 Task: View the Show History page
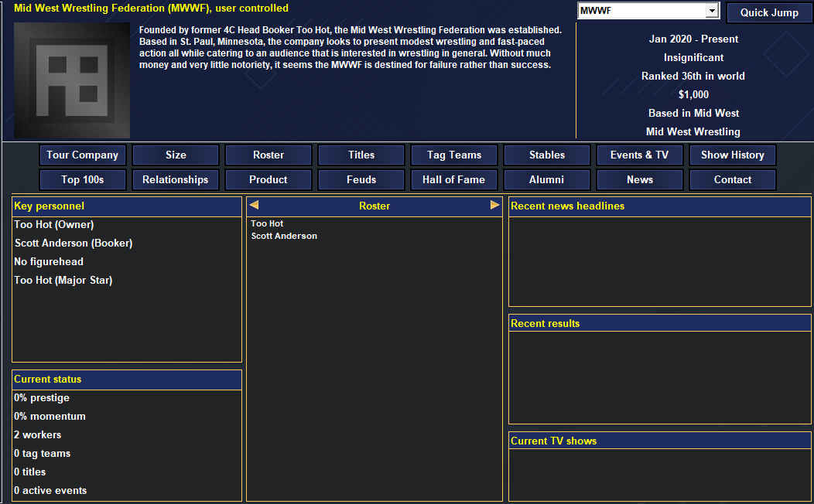[x=733, y=155]
